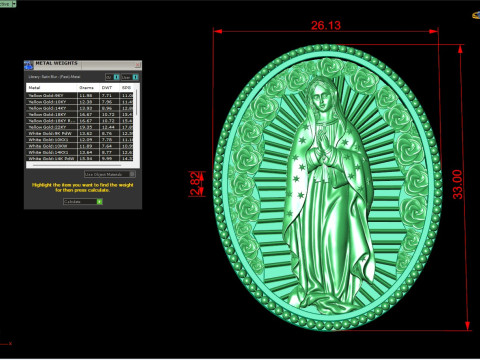Click the Metal Weights panel logo icon
This screenshot has width=480, height=360.
pyautogui.click(x=29, y=65)
